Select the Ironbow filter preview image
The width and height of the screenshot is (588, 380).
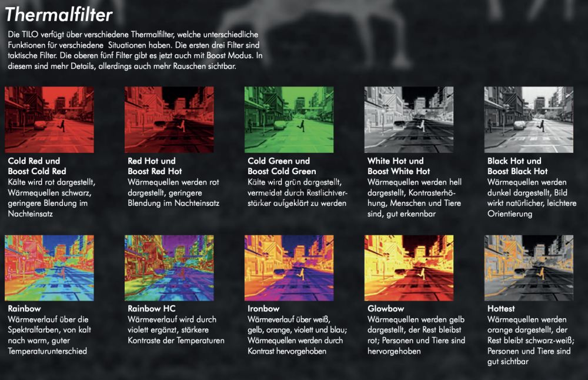[289, 268]
